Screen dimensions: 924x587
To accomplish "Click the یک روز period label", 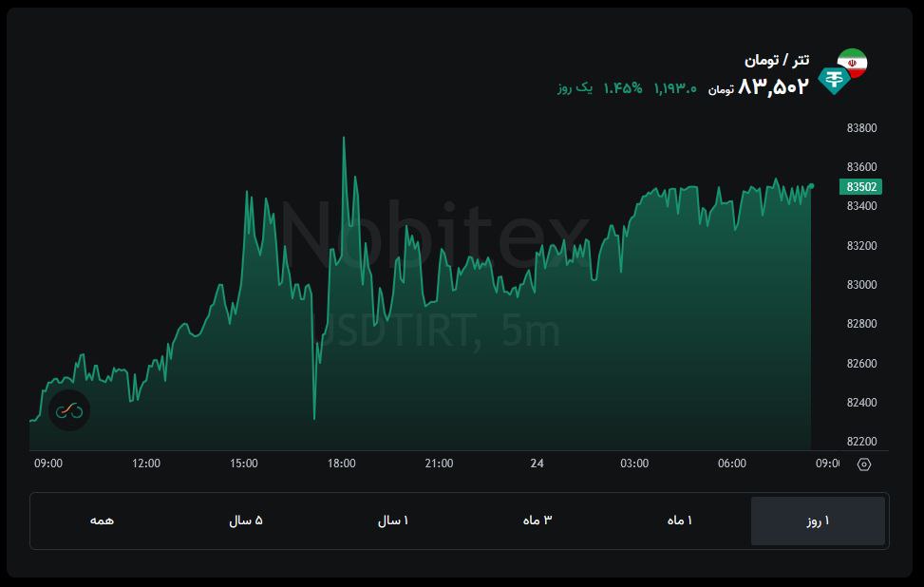I will 575,88.
